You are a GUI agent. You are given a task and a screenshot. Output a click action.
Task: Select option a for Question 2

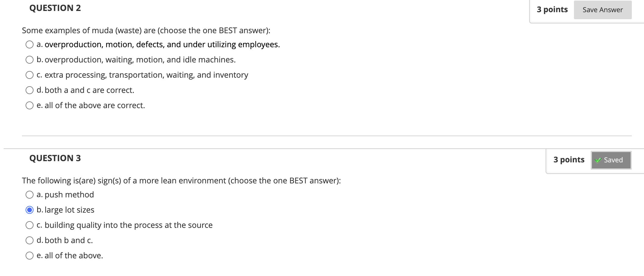click(x=29, y=44)
